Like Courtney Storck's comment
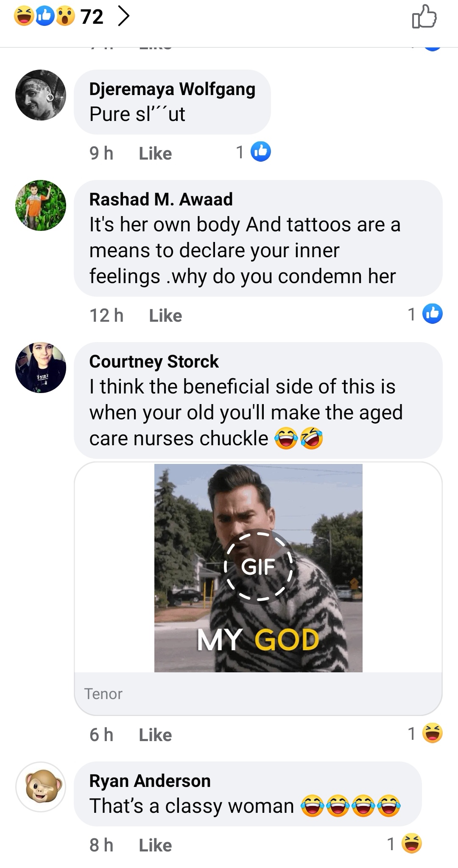This screenshot has height=868, width=458. click(155, 735)
